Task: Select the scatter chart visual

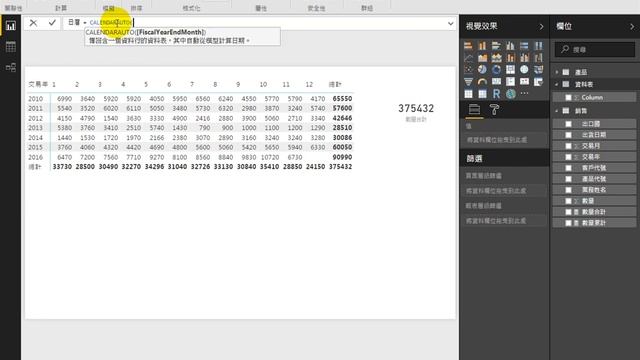Action: point(469,70)
